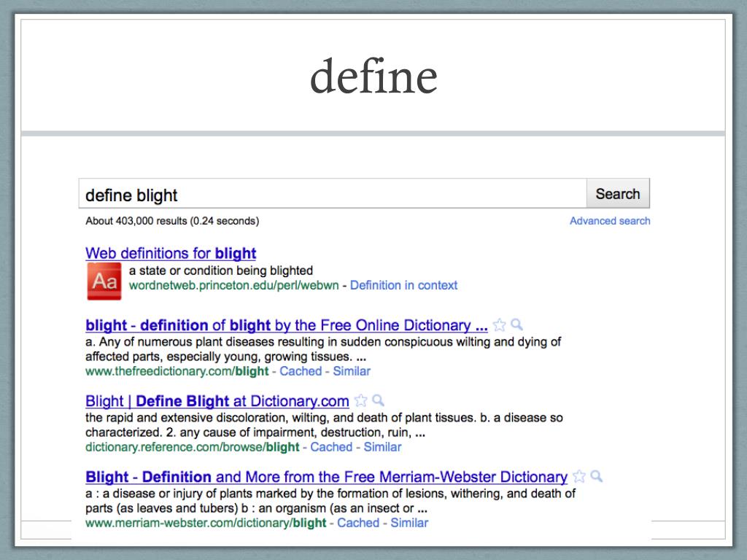747x560 pixels.
Task: Open Merriam-Webster Dictionary blight result
Action: click(x=326, y=477)
